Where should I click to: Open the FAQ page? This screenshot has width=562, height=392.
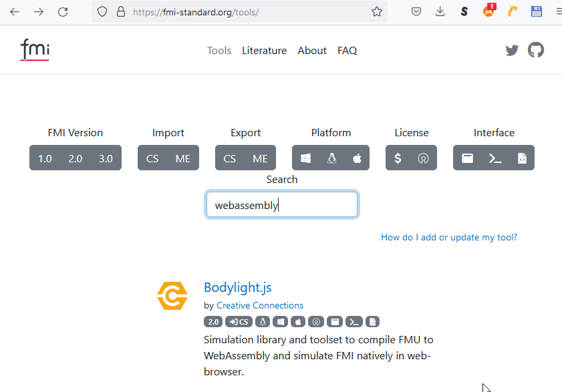347,51
